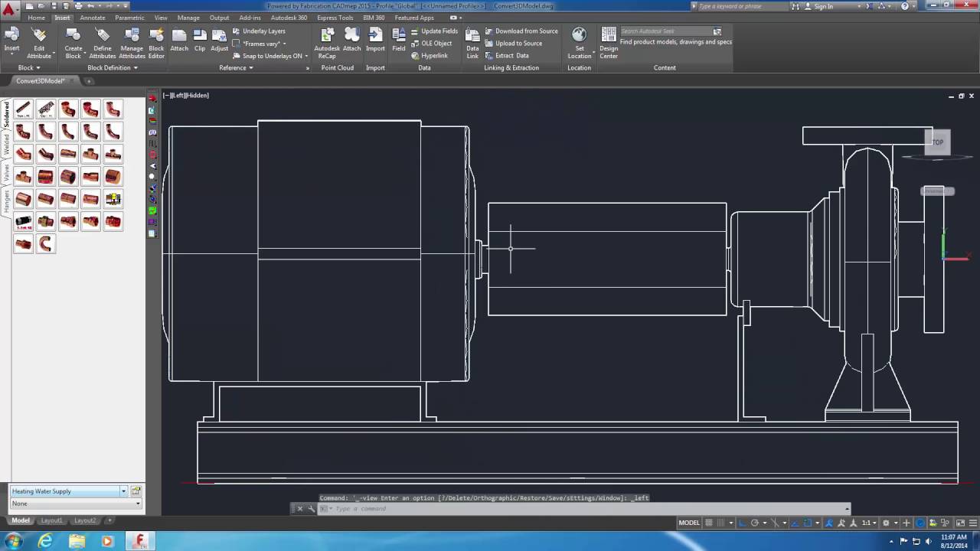The height and width of the screenshot is (551, 980).
Task: Click Sign In
Action: 823,6
